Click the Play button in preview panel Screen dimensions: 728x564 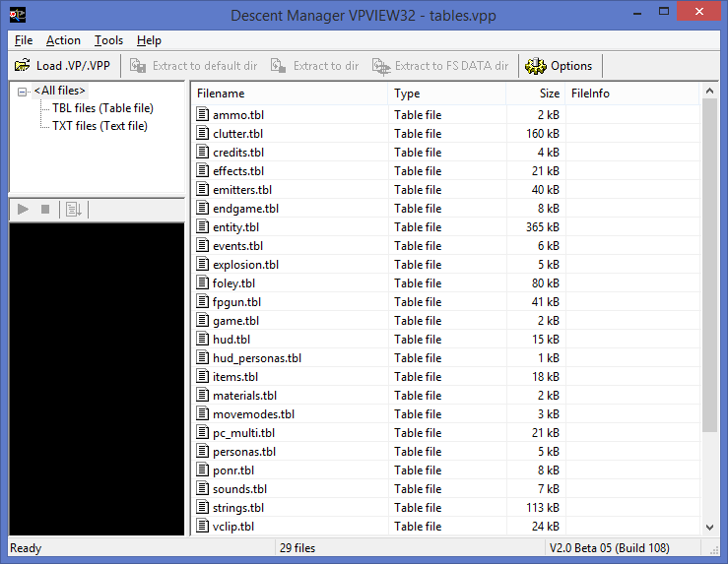[x=23, y=210]
